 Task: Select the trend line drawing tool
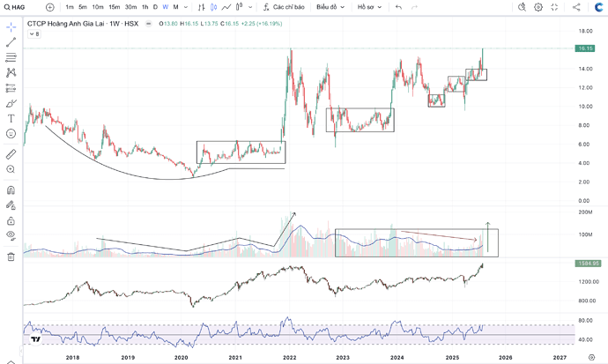(x=11, y=42)
